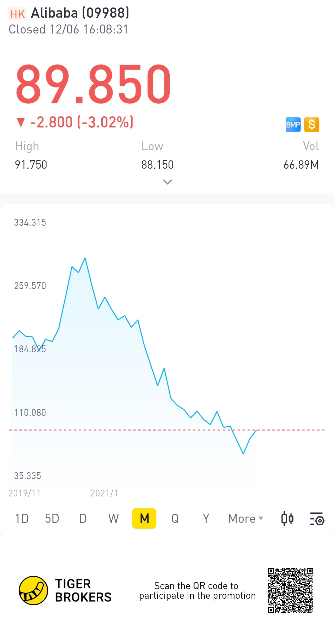Switch chart to Y yearly period
This screenshot has width=335, height=644.
pos(206,518)
